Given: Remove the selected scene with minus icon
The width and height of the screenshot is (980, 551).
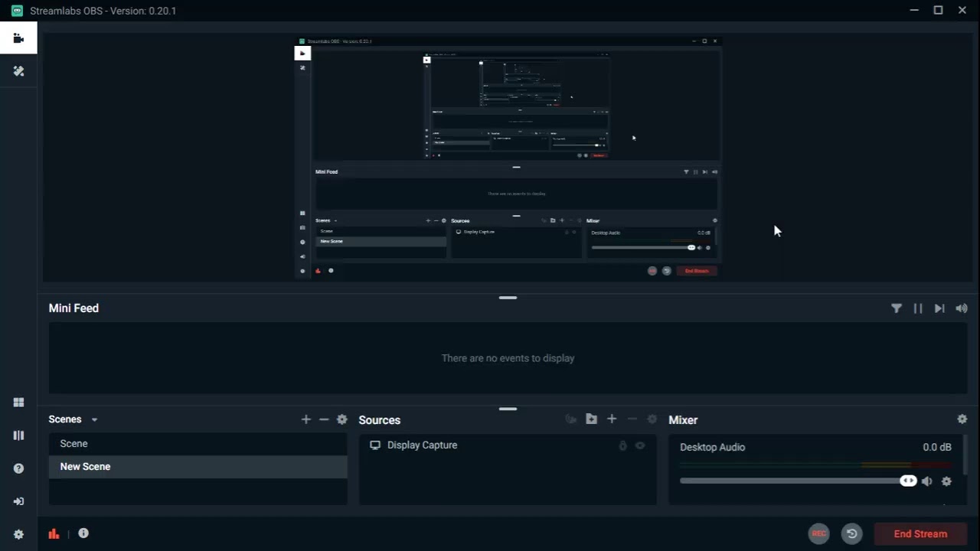Looking at the screenshot, I should 324,419.
